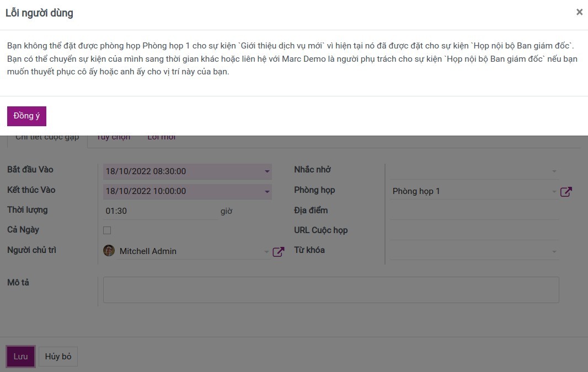Click the Địa điểm input field
The height and width of the screenshot is (372, 588).
click(474, 211)
